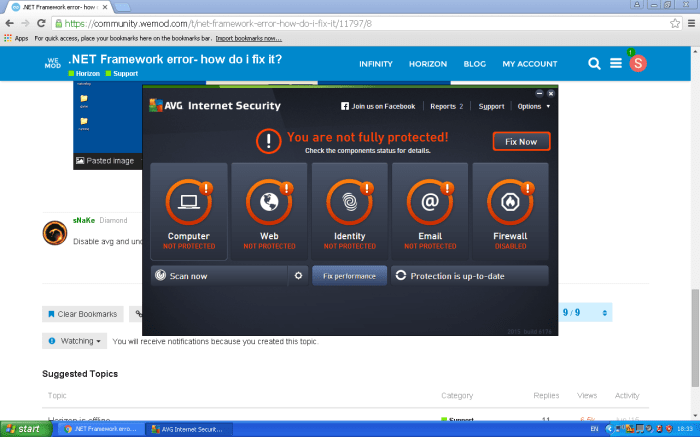700x437 pixels.
Task: Click the 9/9 post progress indicator
Action: pyautogui.click(x=585, y=312)
